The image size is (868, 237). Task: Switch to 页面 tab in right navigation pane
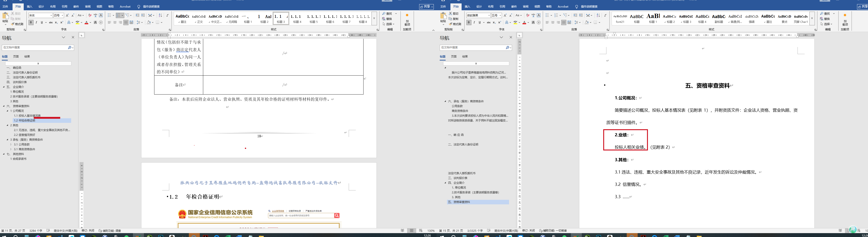coord(454,57)
